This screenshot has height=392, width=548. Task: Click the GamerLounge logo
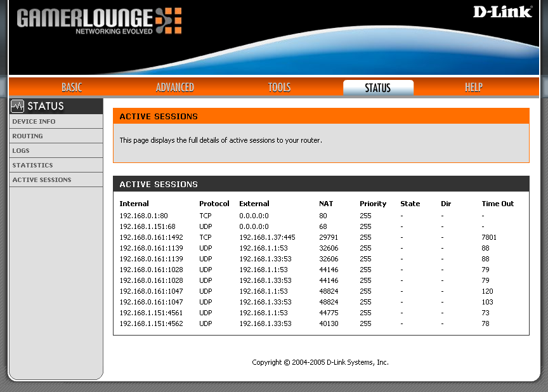99,20
